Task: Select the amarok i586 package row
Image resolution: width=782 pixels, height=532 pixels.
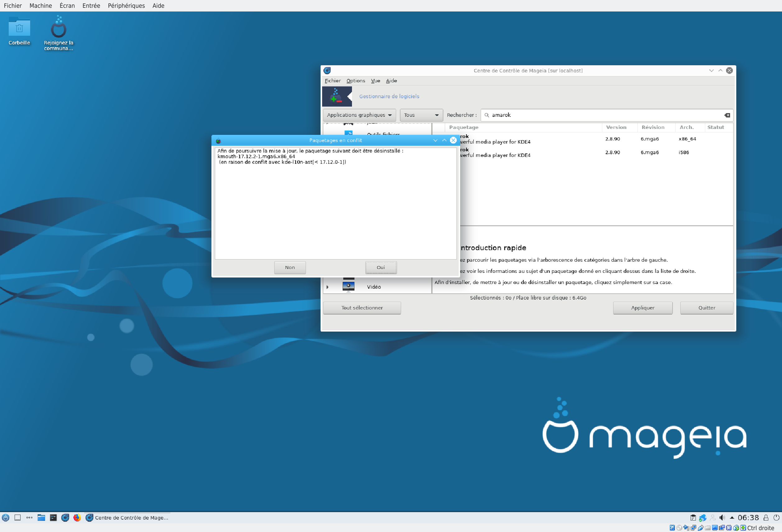Action: [596, 152]
